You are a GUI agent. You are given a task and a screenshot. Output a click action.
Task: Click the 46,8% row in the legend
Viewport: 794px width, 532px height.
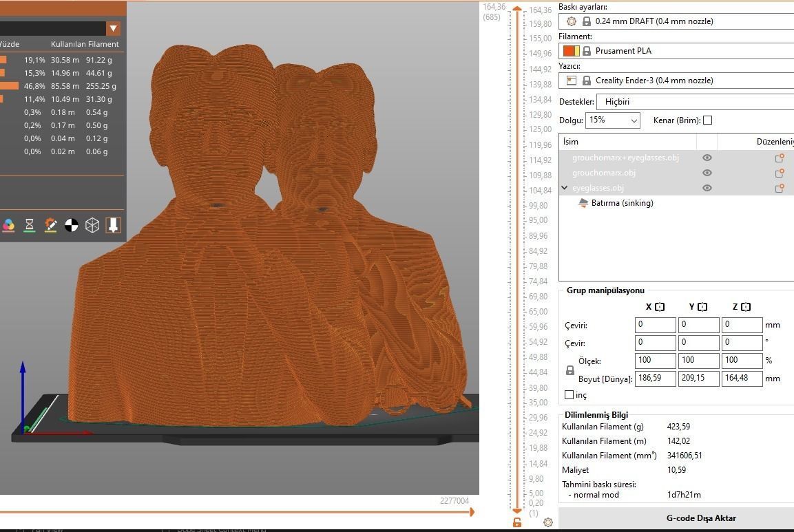tap(62, 86)
